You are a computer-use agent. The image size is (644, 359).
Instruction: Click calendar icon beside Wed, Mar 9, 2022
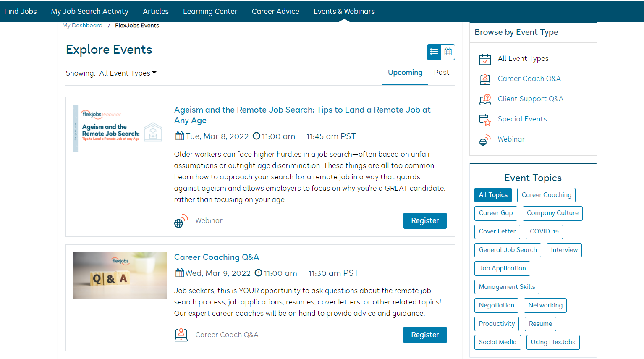180,273
